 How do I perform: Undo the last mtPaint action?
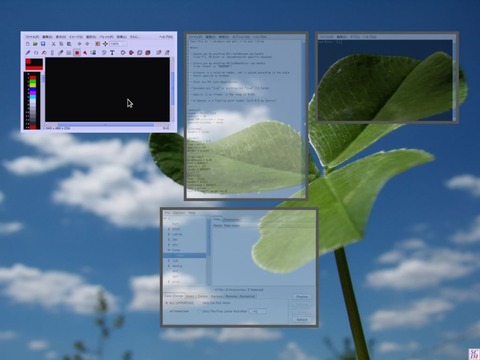(x=80, y=44)
